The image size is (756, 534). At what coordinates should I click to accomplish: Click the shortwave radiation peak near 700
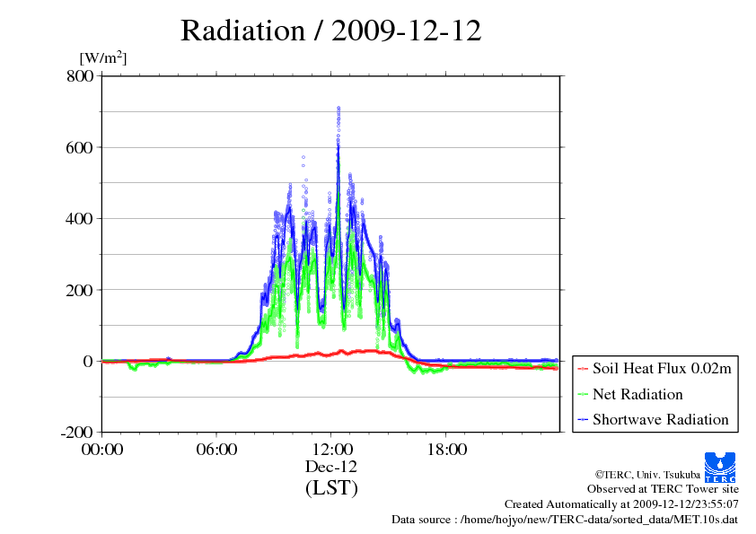[x=338, y=109]
